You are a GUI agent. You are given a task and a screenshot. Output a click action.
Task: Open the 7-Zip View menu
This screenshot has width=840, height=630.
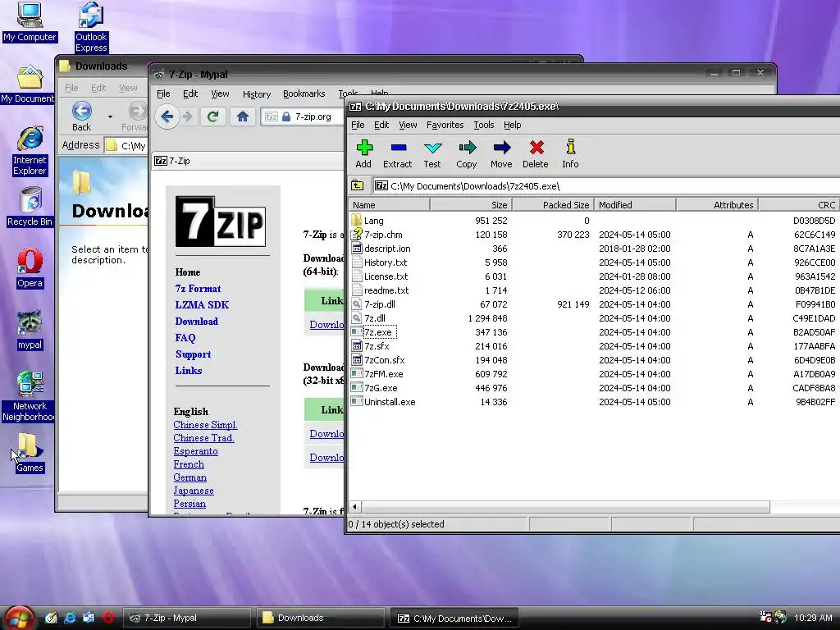(408, 125)
